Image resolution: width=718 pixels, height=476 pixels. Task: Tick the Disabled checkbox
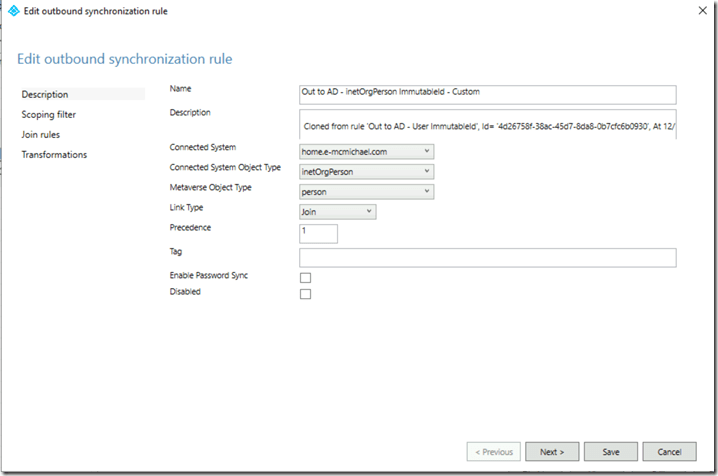(305, 294)
